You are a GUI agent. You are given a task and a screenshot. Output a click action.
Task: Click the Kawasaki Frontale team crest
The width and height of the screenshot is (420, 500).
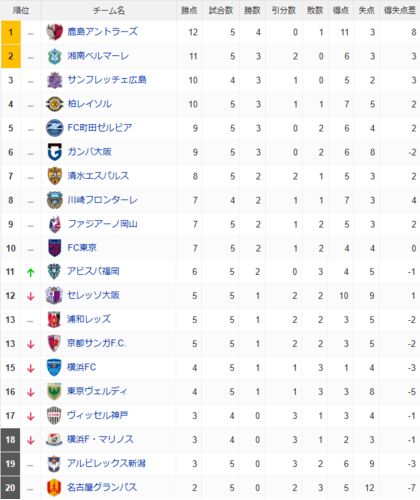pyautogui.click(x=54, y=200)
